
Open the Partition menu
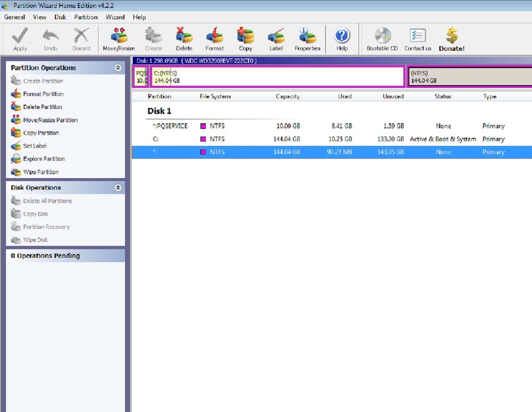click(86, 17)
